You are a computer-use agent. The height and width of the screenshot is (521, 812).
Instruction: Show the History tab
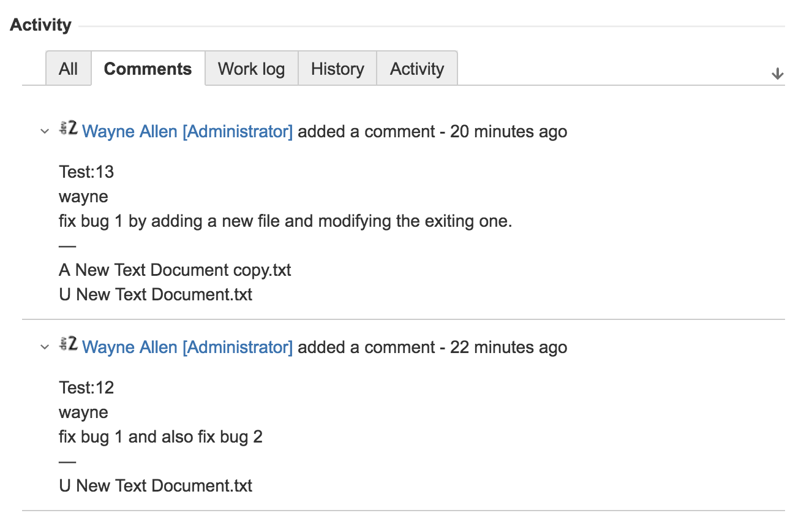point(337,69)
